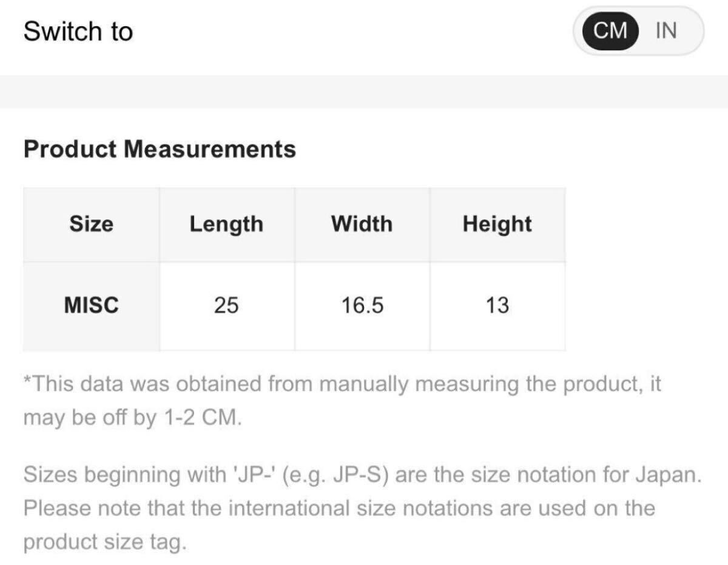Click the length value 25

pos(226,306)
